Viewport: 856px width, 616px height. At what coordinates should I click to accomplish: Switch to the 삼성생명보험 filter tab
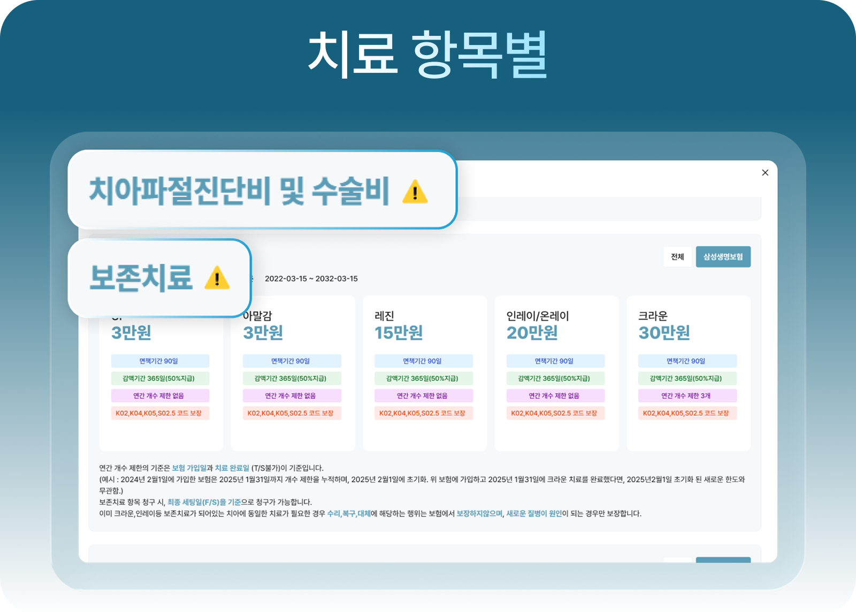(724, 257)
